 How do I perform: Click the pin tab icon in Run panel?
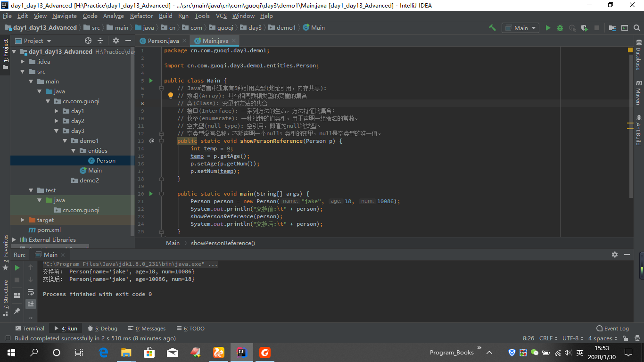coord(17,311)
